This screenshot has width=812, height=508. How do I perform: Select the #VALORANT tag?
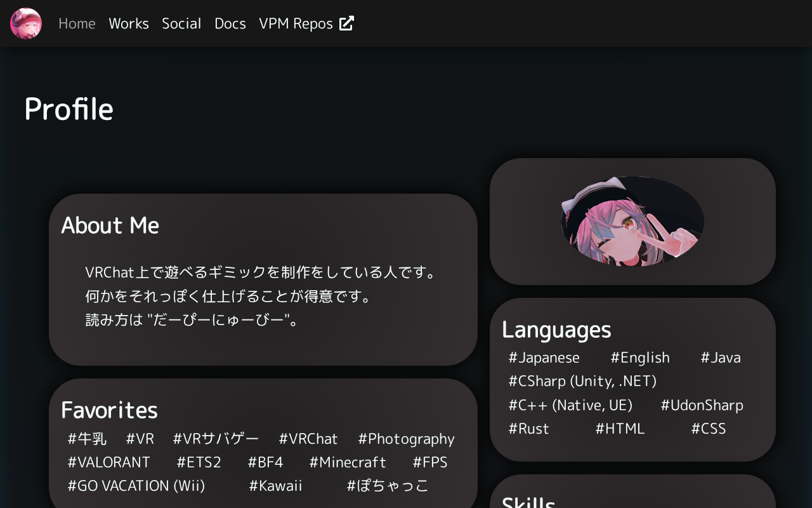[109, 462]
